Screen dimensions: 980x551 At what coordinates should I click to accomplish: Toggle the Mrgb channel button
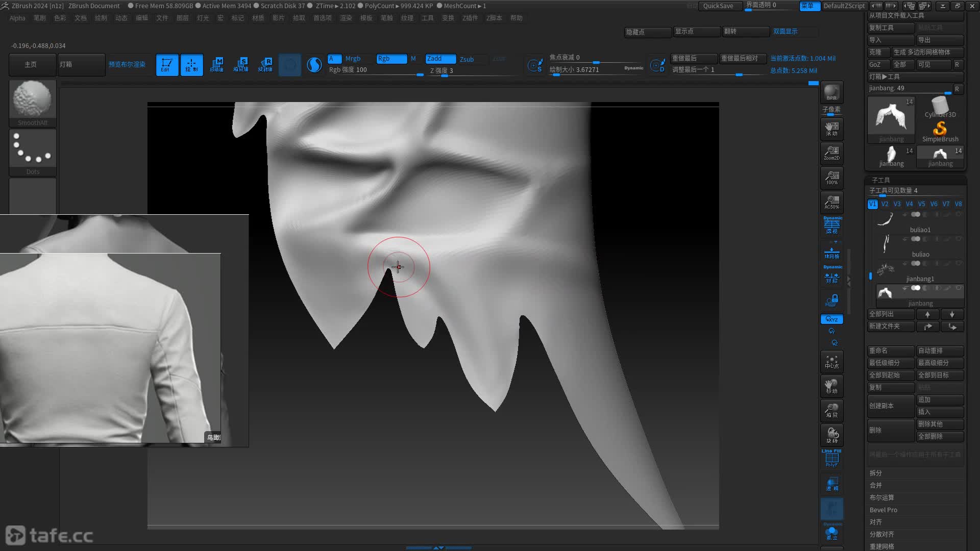(x=353, y=59)
